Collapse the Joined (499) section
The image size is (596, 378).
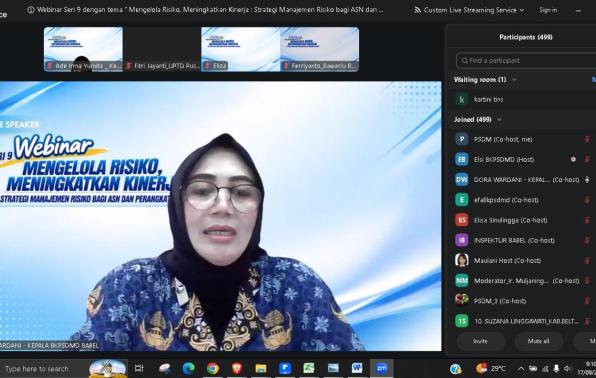[x=499, y=120]
